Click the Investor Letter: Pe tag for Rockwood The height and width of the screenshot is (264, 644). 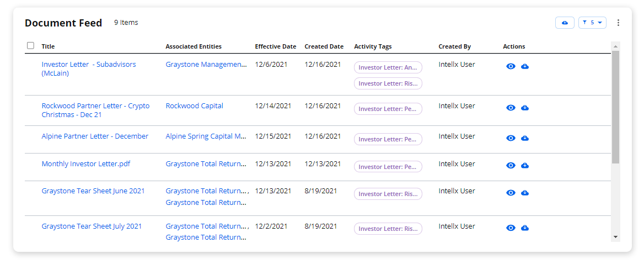click(388, 109)
